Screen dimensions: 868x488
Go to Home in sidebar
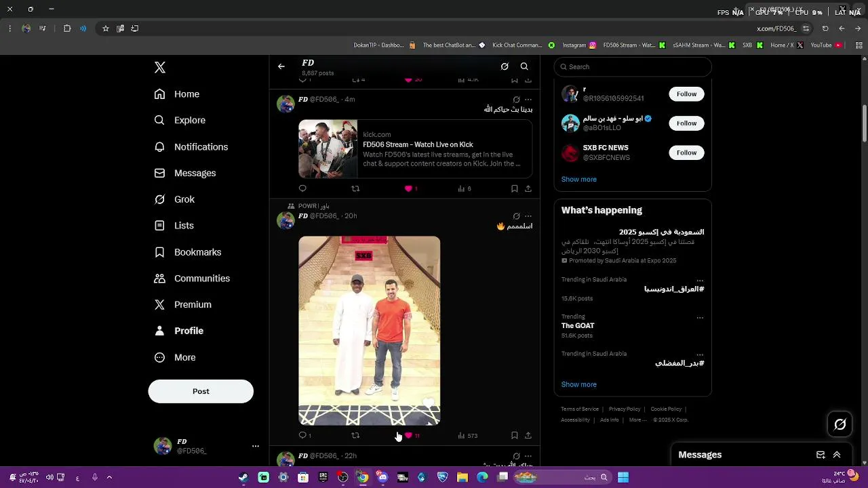tap(177, 94)
